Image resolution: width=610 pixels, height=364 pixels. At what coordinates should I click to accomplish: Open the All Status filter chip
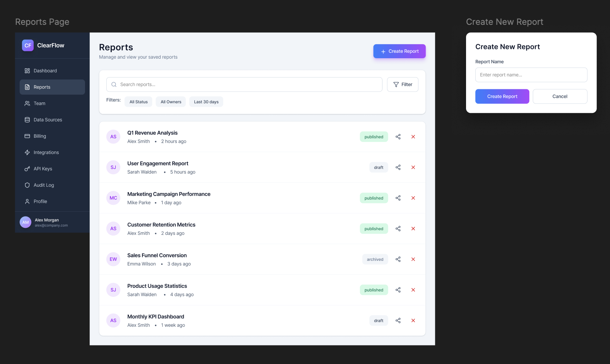coord(139,102)
